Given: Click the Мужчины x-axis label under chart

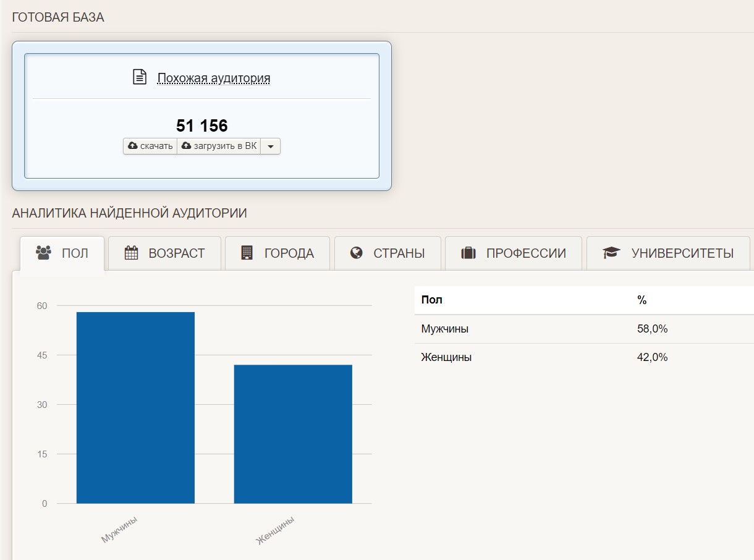Looking at the screenshot, I should [120, 529].
